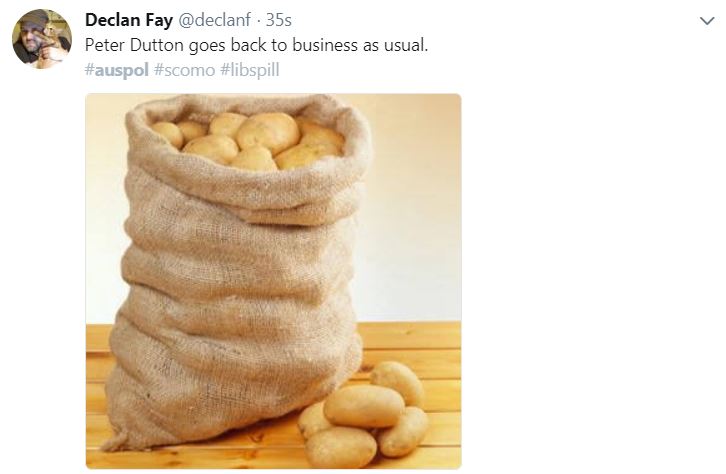Click the loose potatoes beside the sack
The image size is (726, 474).
click(364, 414)
